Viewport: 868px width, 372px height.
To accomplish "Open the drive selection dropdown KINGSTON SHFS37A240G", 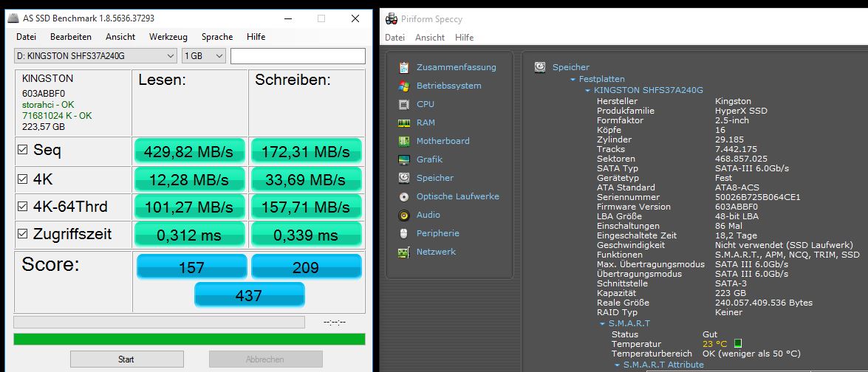I will [x=95, y=56].
